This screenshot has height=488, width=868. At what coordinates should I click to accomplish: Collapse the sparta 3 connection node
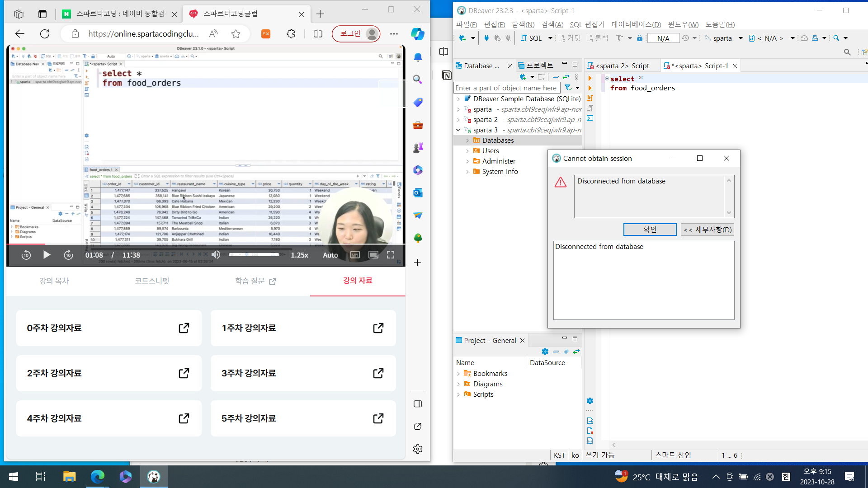[x=458, y=130]
